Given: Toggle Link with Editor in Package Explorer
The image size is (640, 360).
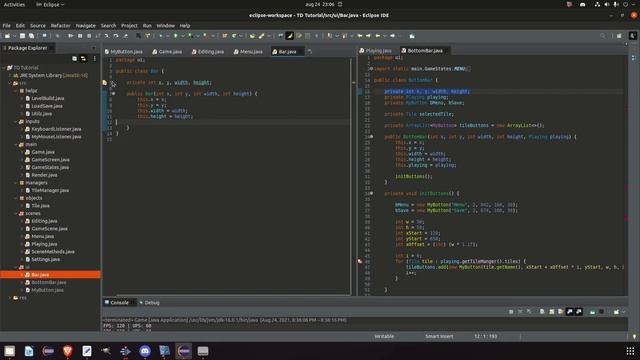Looking at the screenshot, I should [x=84, y=59].
